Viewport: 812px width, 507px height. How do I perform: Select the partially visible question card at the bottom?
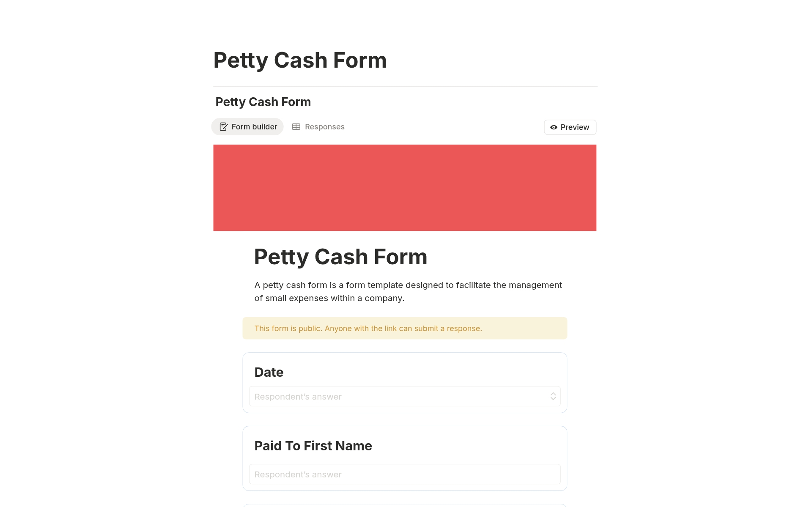(x=404, y=505)
